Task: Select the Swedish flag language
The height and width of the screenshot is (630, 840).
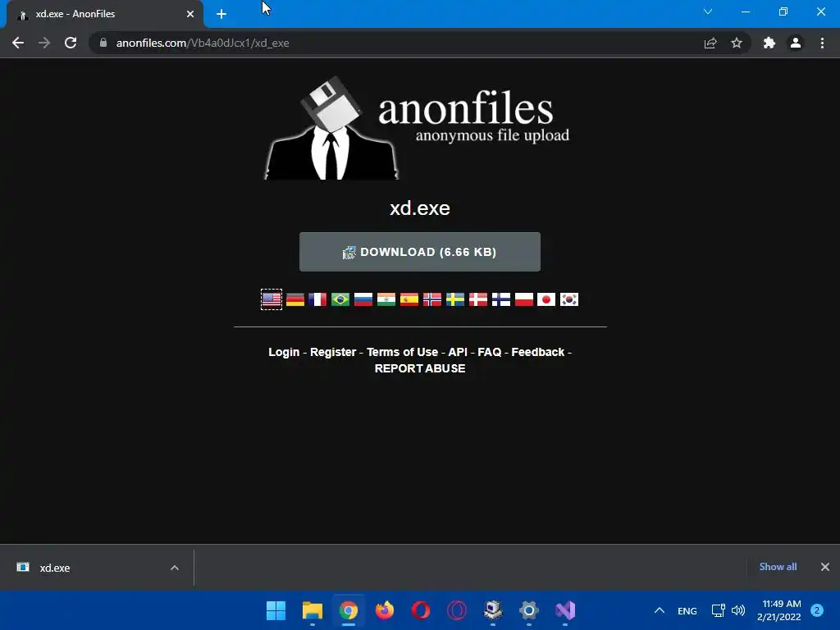Action: (455, 299)
